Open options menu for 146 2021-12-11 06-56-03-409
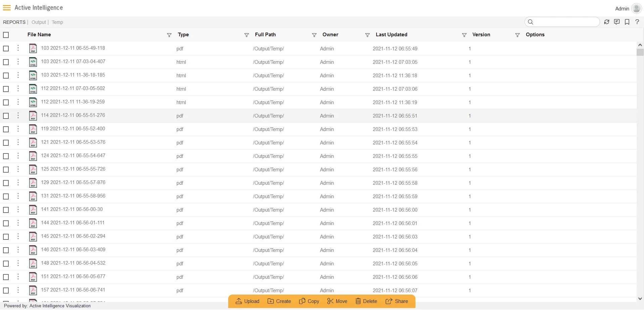This screenshot has width=644, height=310. click(x=18, y=250)
